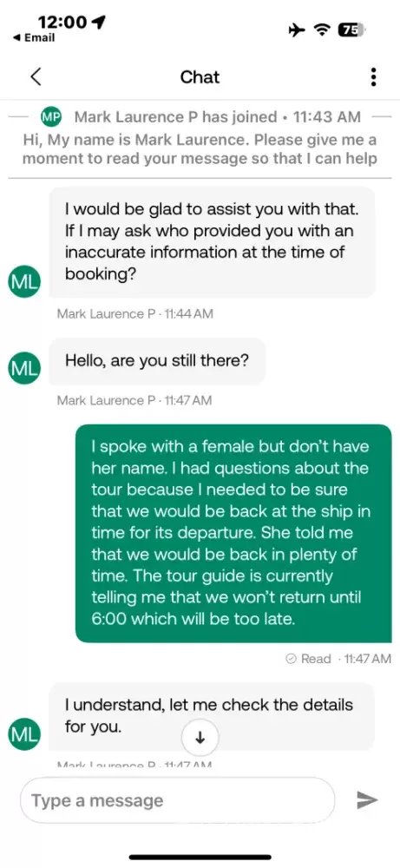
Task: Tap the Read receipt checkmark
Action: (x=291, y=659)
